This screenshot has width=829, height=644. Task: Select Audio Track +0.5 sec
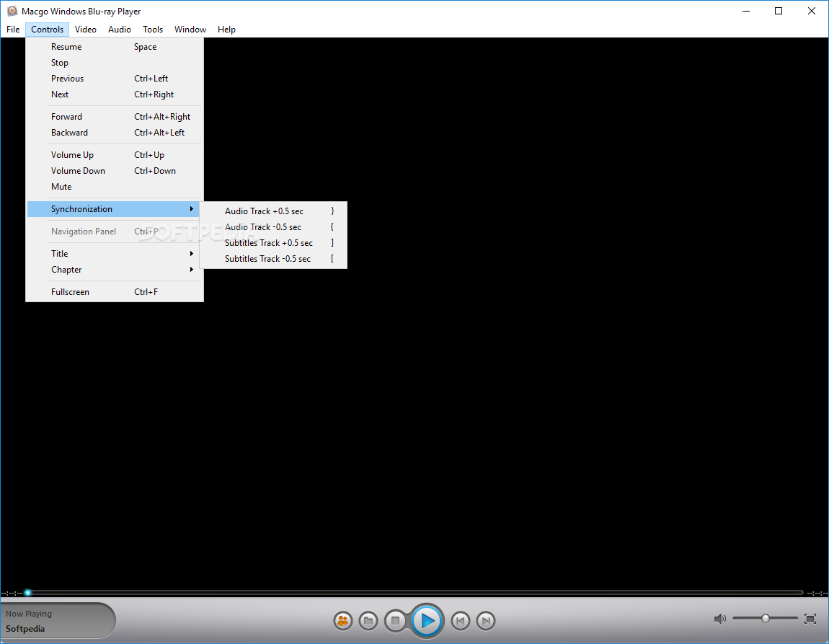coord(273,211)
